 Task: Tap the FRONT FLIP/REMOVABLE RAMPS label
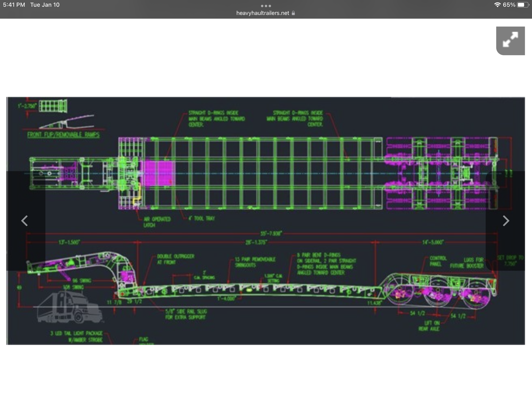63,134
